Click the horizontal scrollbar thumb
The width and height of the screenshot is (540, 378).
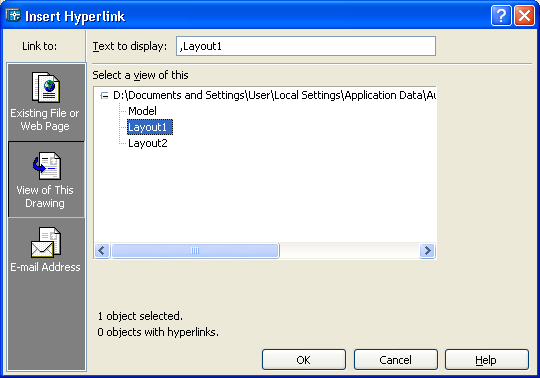[x=195, y=250]
